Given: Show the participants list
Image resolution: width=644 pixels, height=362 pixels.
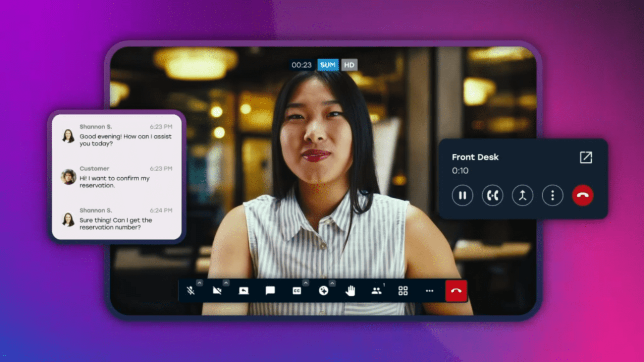Looking at the screenshot, I should pos(376,291).
